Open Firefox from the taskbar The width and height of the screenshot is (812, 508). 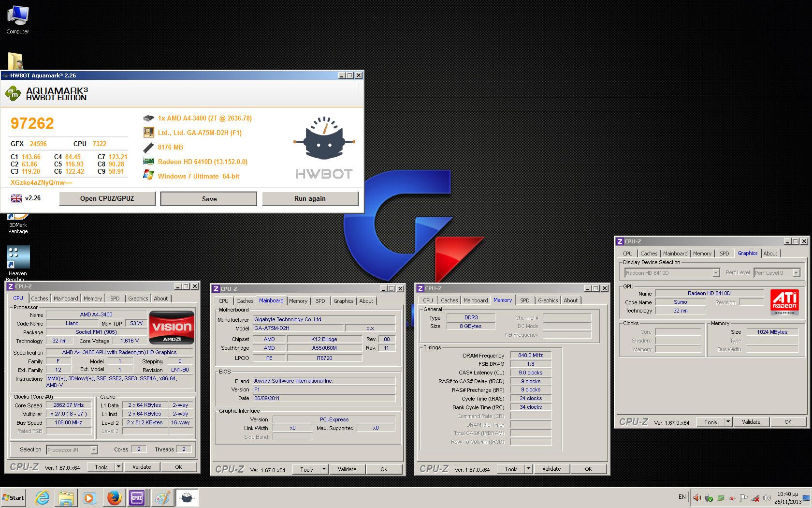[x=114, y=497]
